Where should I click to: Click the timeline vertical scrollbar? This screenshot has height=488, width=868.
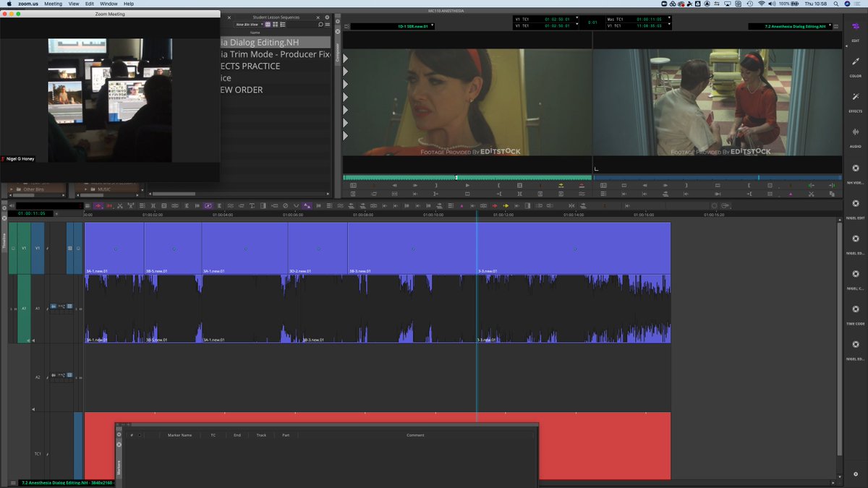pos(840,340)
